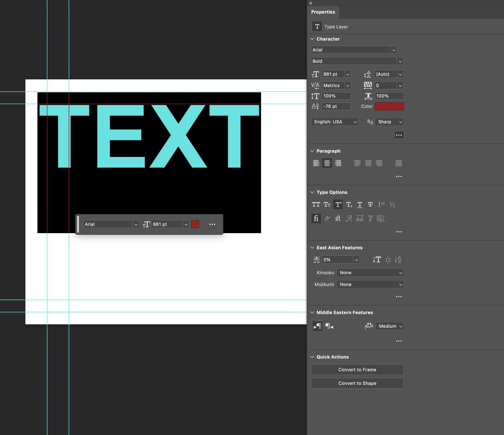This screenshot has width=504, height=435.
Task: Open the Sharp anti-aliasing dropdown
Action: coord(389,122)
